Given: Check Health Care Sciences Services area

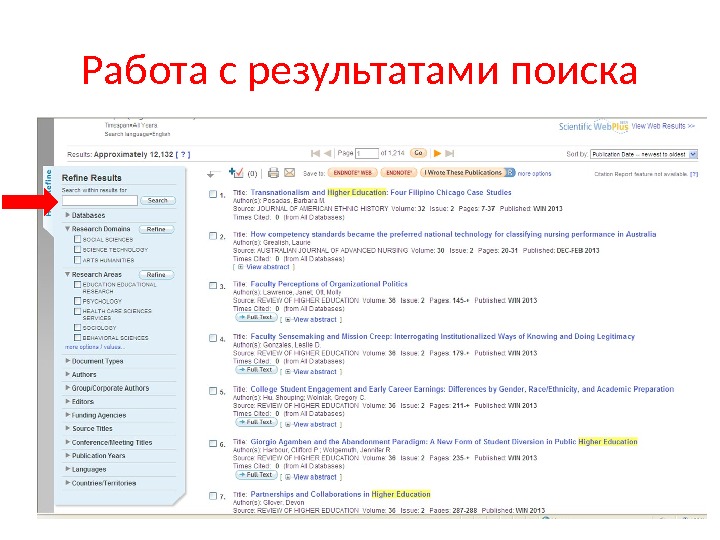Looking at the screenshot, I should coord(78,311).
